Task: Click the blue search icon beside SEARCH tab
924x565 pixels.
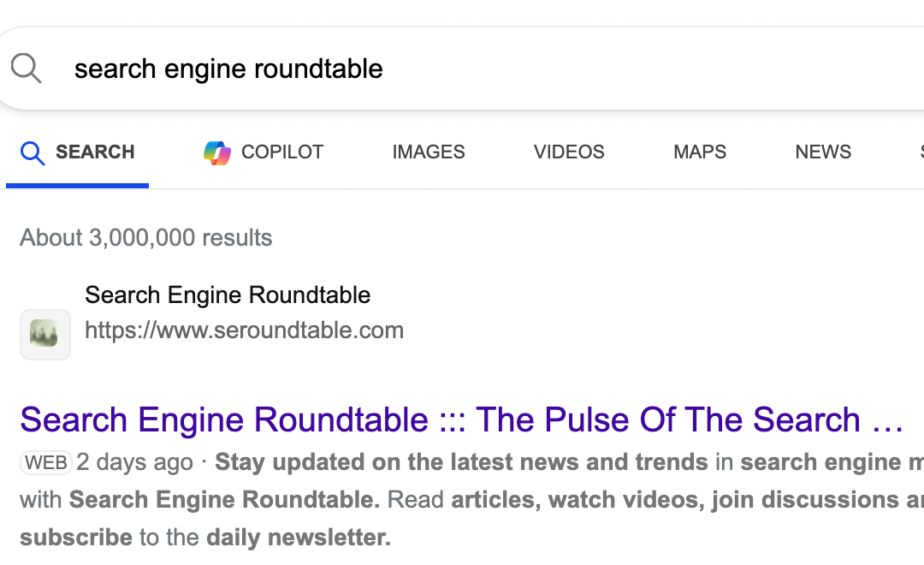Action: coord(32,152)
